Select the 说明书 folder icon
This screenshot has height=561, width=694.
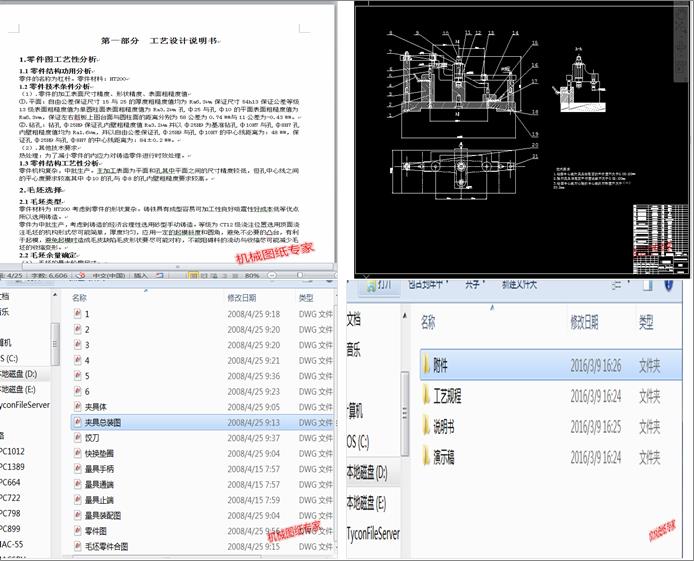[x=426, y=427]
